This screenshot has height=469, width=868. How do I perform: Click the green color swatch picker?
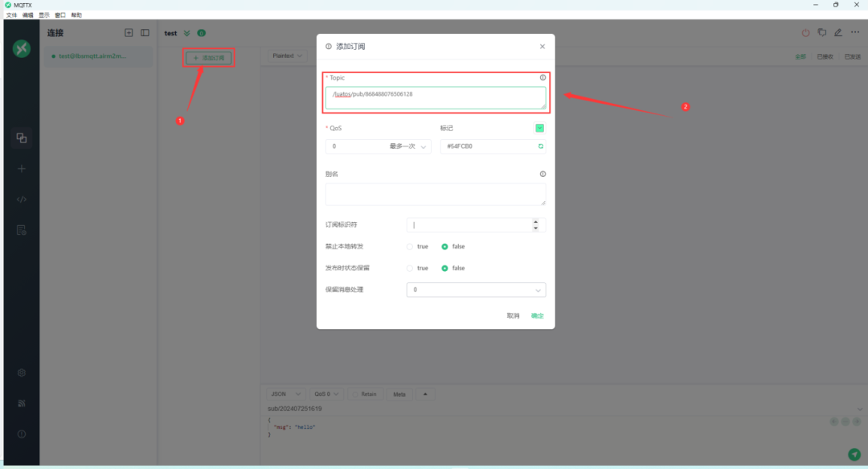(x=540, y=128)
